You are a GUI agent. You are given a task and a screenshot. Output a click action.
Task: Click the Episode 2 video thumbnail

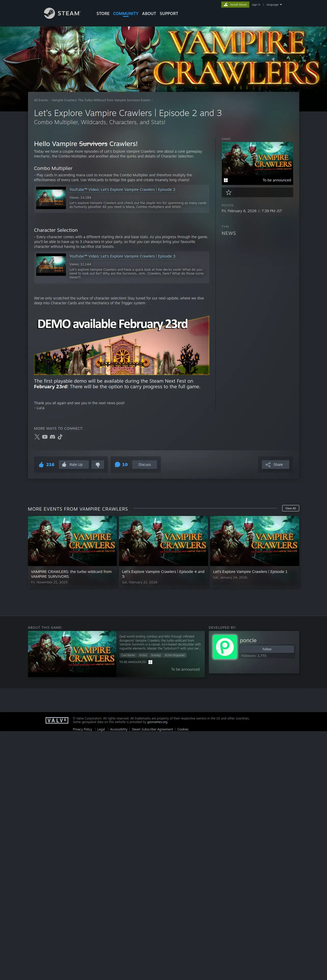(51, 198)
